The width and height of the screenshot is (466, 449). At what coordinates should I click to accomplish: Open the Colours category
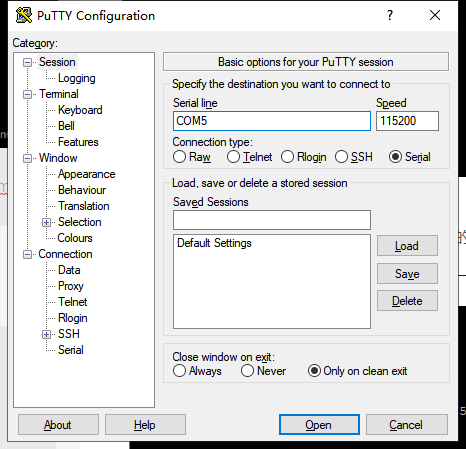(x=75, y=238)
